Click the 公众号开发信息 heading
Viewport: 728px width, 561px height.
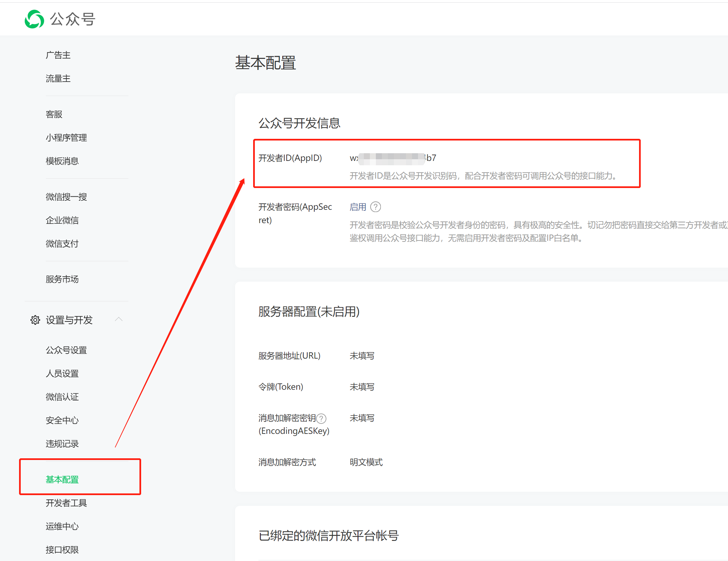coord(299,123)
